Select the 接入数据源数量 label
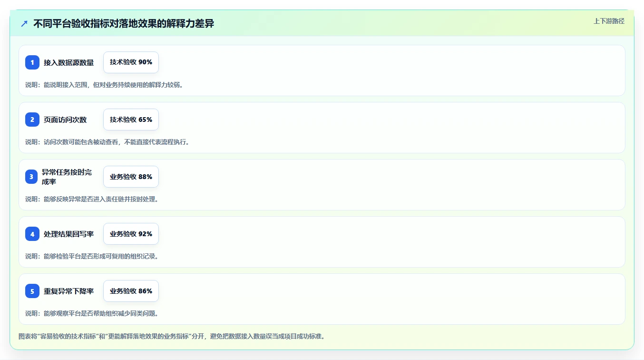This screenshot has height=360, width=644. 69,62
